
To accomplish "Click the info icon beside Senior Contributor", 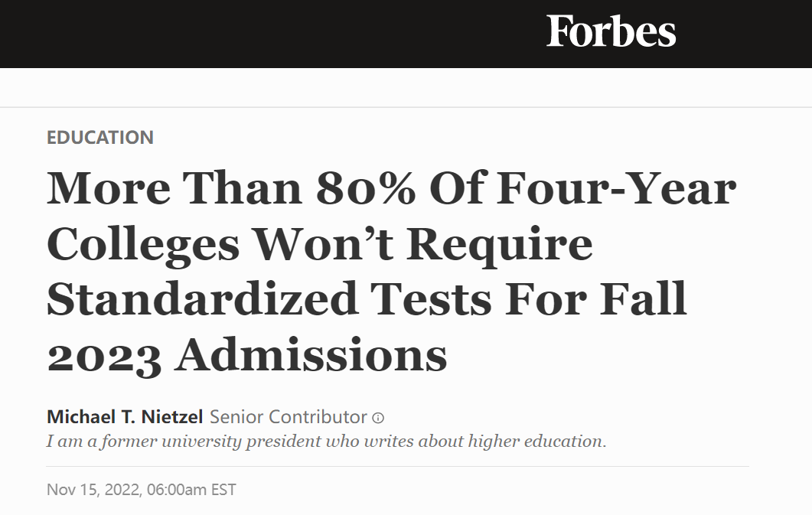I will (379, 418).
